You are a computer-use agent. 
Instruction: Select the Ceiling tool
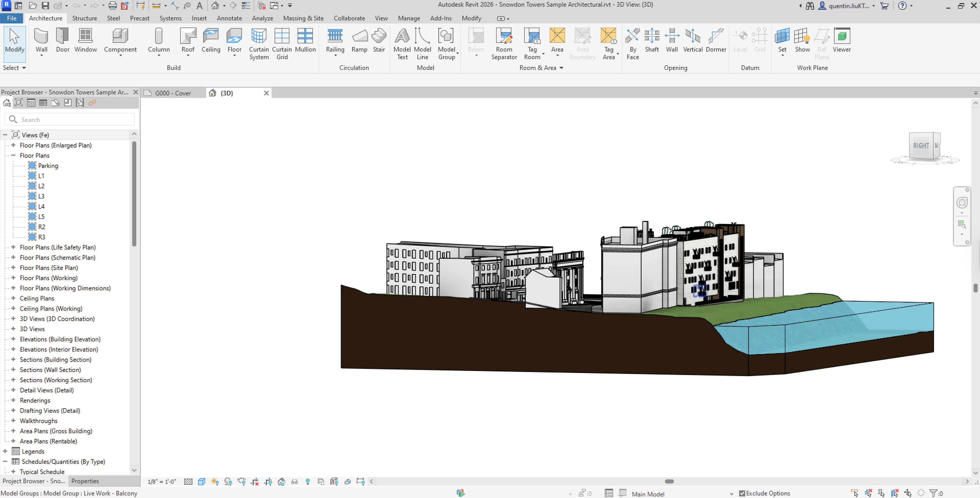(x=211, y=40)
